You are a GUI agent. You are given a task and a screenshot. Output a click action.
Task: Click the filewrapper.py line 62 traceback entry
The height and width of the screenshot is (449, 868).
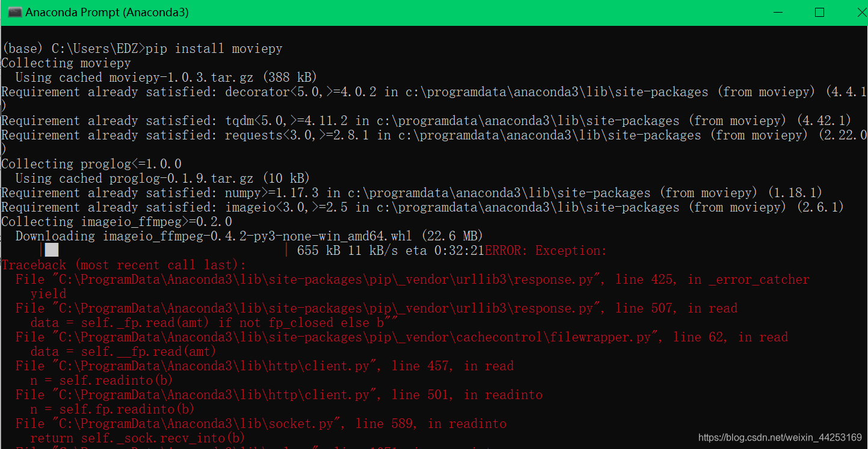click(x=402, y=337)
